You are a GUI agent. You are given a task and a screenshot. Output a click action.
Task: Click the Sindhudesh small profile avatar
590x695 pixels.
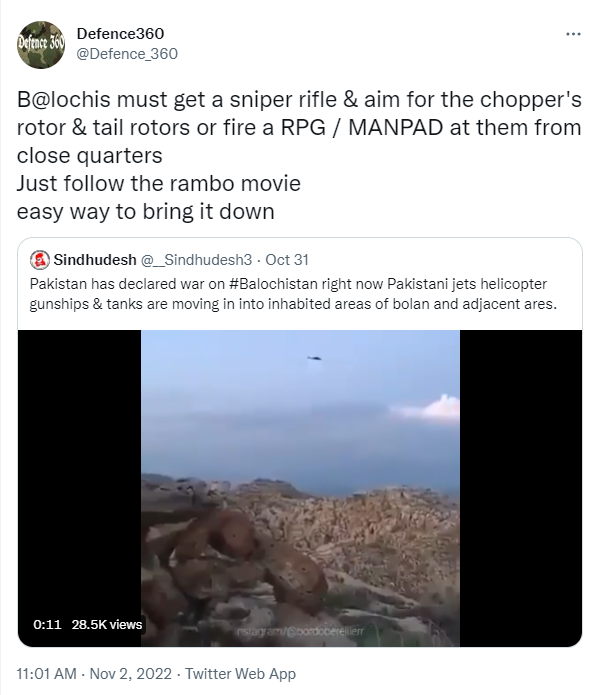39,260
